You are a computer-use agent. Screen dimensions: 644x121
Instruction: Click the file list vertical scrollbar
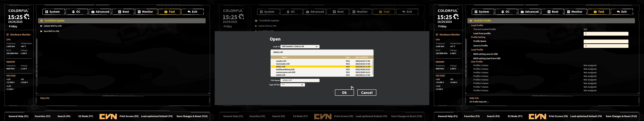click(x=373, y=67)
